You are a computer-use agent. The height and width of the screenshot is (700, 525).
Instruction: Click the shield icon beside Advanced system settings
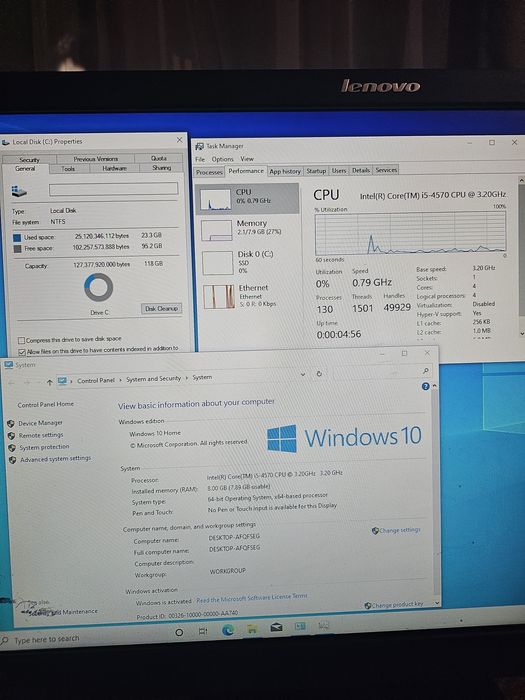[13, 459]
